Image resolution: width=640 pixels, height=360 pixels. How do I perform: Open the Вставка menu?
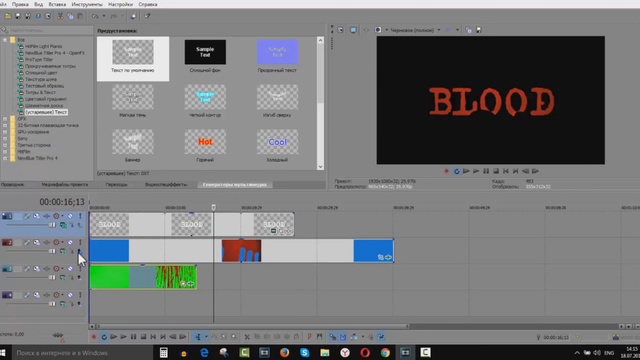tap(57, 4)
